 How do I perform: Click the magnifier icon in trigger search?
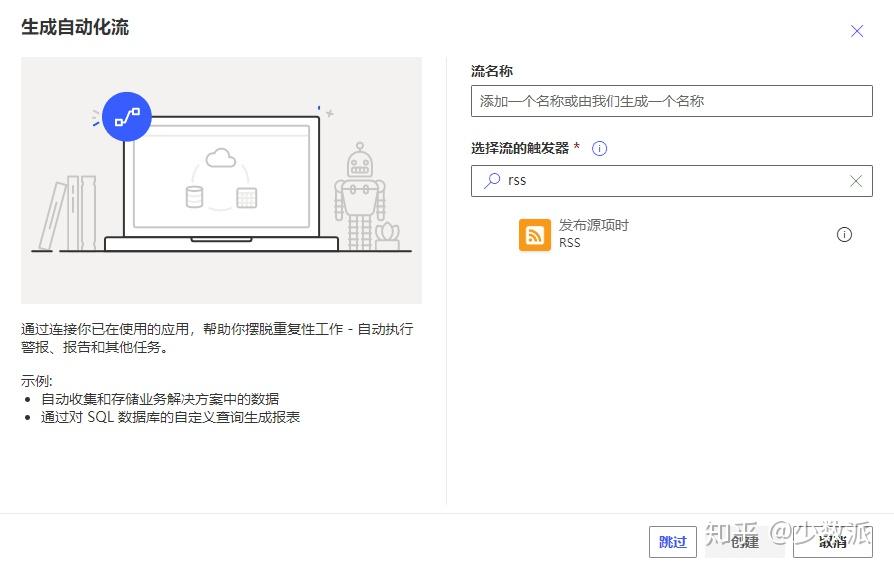492,181
